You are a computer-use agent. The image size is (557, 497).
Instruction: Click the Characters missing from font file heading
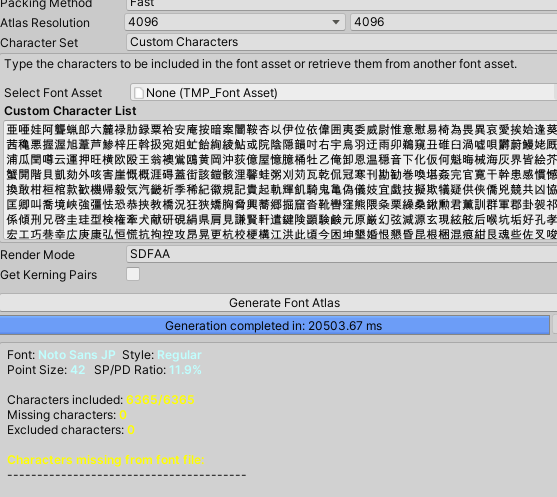point(106,460)
